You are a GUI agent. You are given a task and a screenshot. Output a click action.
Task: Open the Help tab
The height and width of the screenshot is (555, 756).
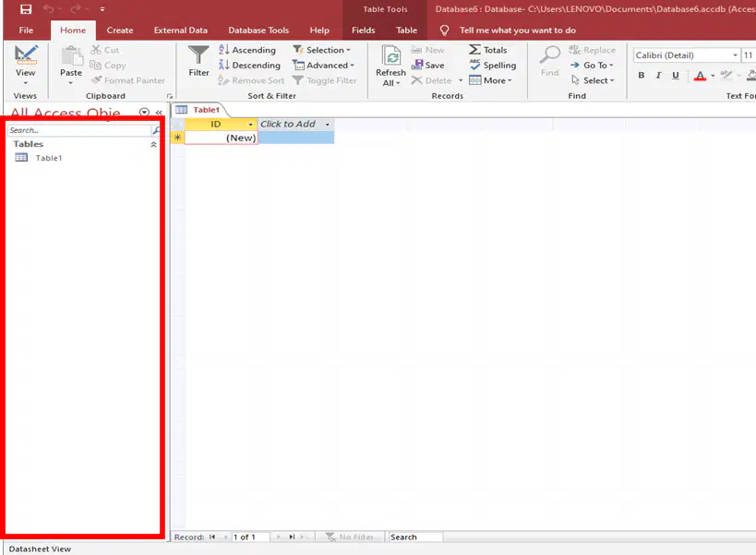coord(319,30)
